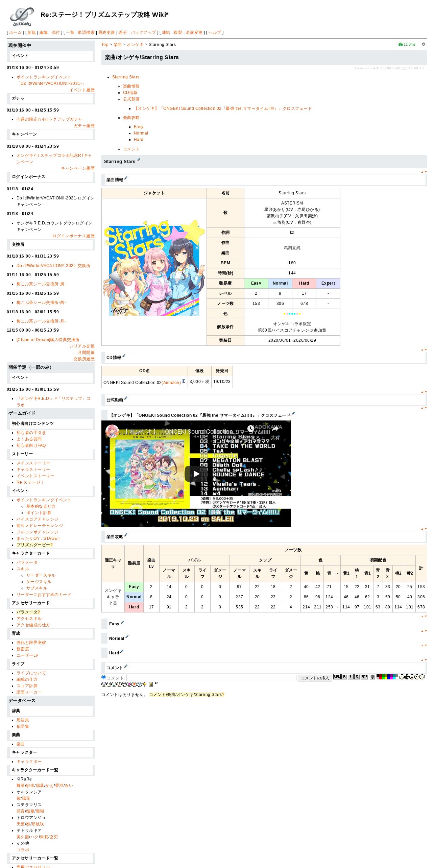Click the edit pencil next to Hard section

[x=122, y=651]
